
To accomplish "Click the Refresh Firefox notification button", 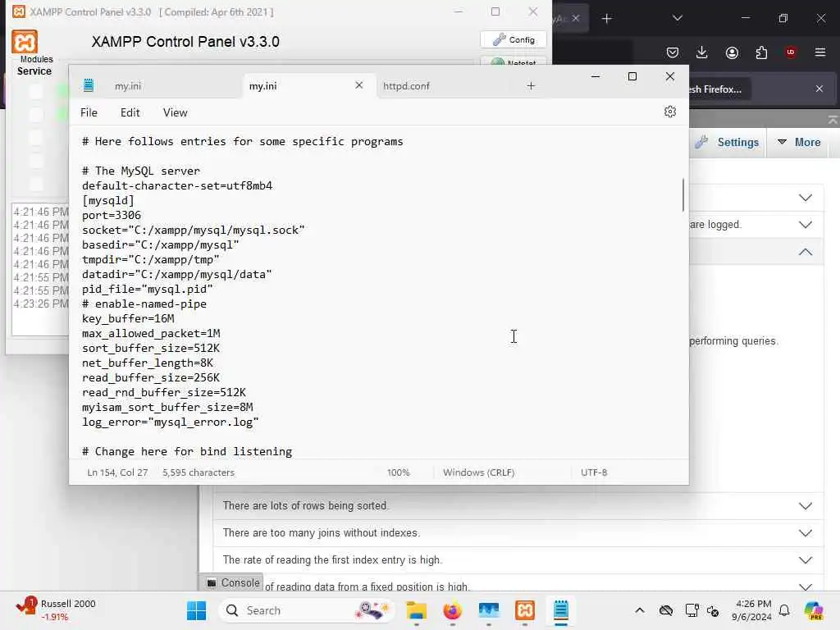I will point(719,89).
